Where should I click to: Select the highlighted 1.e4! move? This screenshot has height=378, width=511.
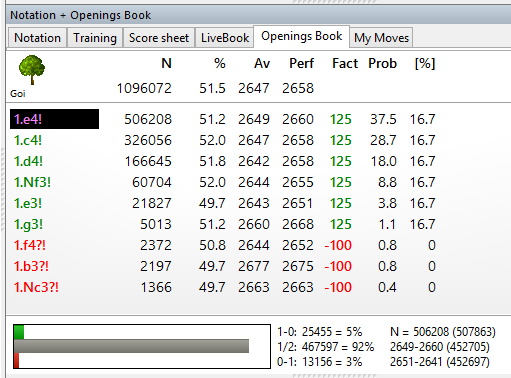54,119
